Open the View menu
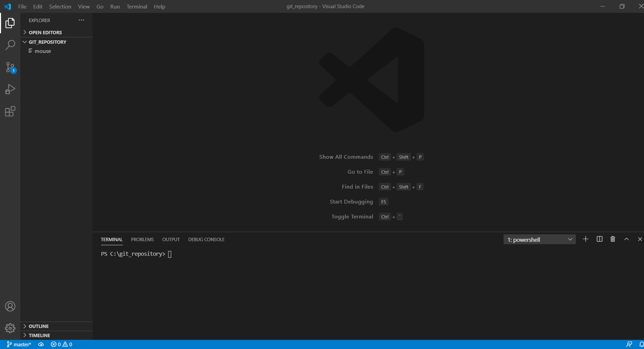Viewport: 644px width, 349px height. pos(84,6)
